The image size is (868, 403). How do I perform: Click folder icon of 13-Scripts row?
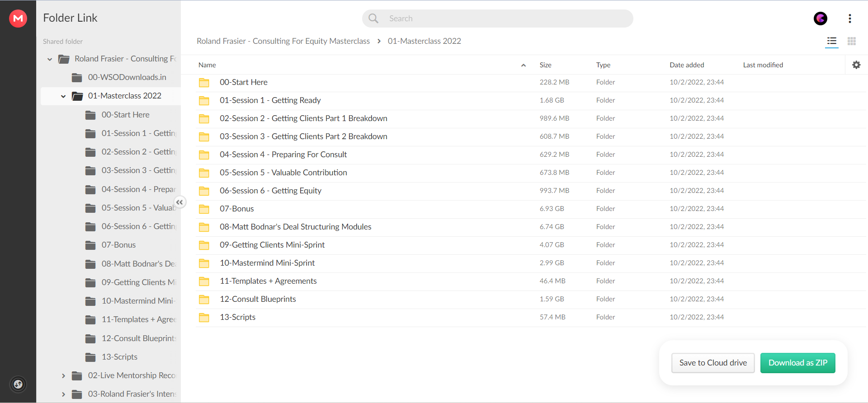(204, 317)
